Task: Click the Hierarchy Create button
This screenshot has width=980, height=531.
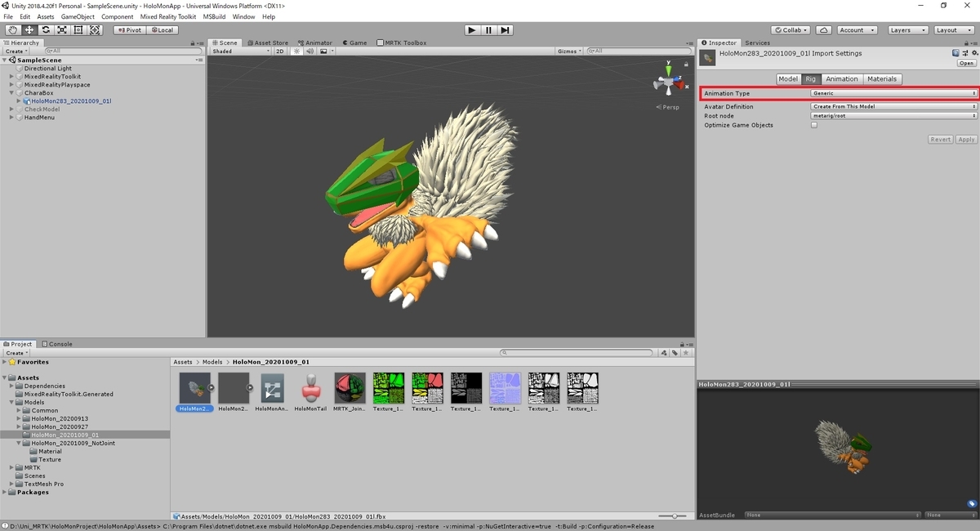Action: click(x=16, y=51)
